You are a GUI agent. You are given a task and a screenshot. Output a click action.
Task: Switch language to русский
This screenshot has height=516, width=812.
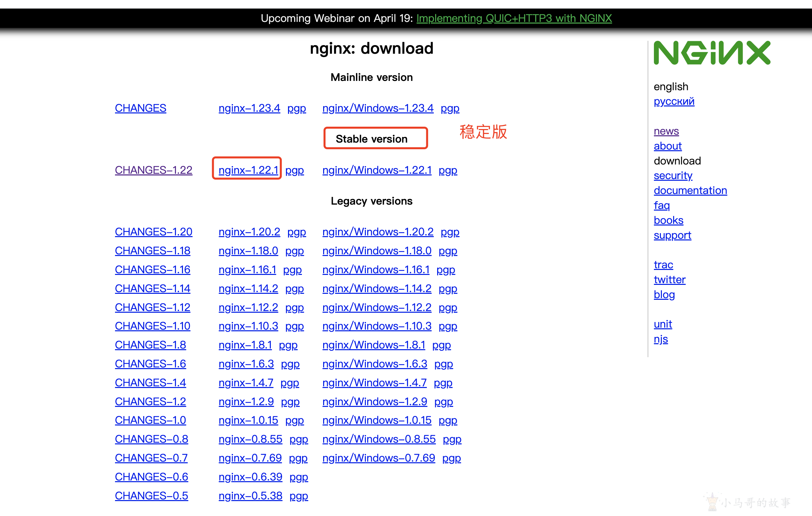pos(674,101)
